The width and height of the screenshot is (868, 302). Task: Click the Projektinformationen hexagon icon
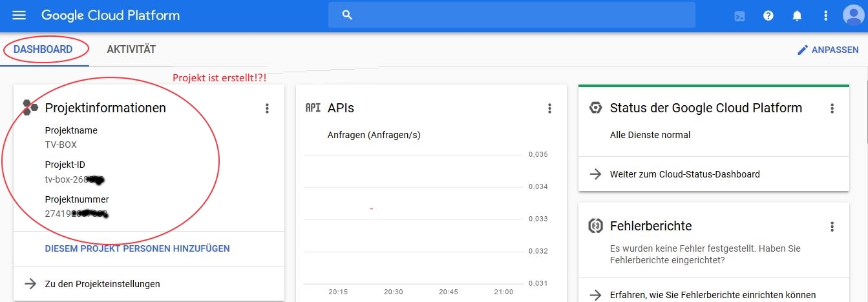click(x=30, y=108)
